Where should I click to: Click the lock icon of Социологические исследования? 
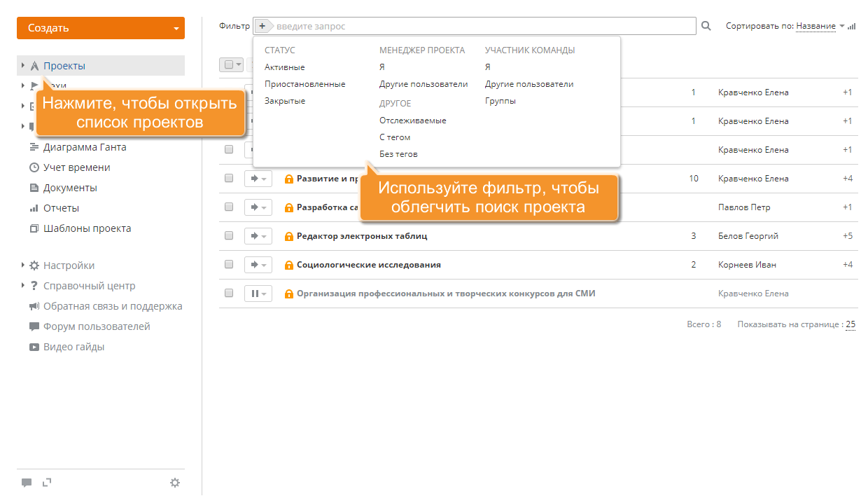point(289,265)
